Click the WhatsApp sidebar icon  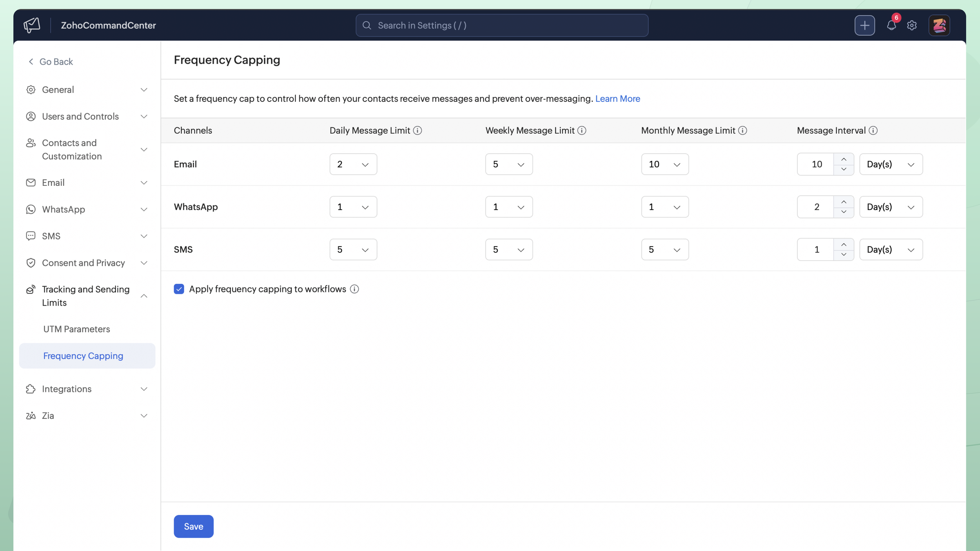31,209
